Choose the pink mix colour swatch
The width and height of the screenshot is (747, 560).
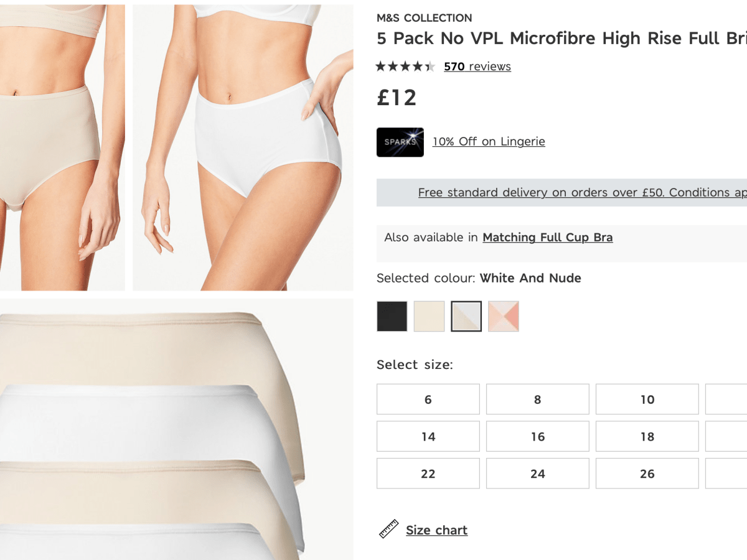tap(504, 316)
